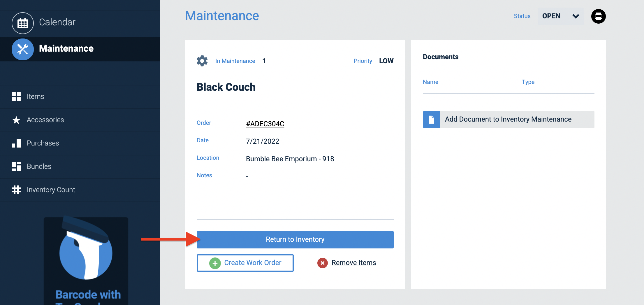Click the Type column header
This screenshot has width=644, height=305.
[528, 82]
